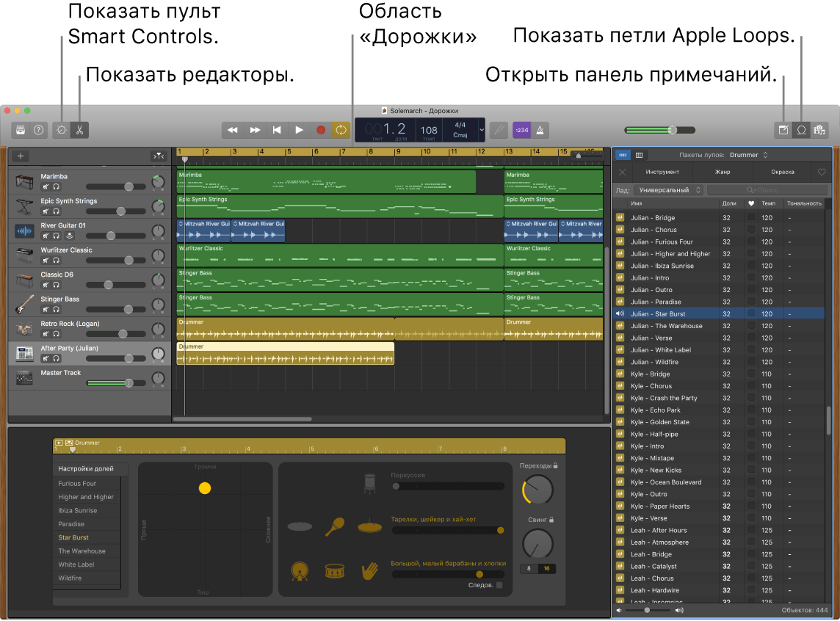Viewport: 840px width, 621px height.
Task: Open the Инструмент filter category
Action: click(x=662, y=172)
